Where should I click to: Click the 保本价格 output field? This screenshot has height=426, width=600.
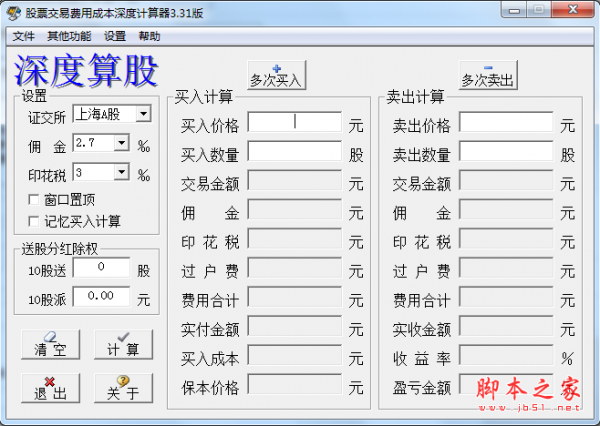(x=295, y=384)
